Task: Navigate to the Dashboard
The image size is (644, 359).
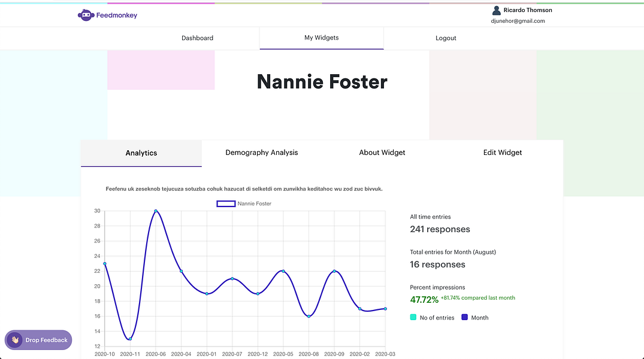Action: tap(197, 38)
